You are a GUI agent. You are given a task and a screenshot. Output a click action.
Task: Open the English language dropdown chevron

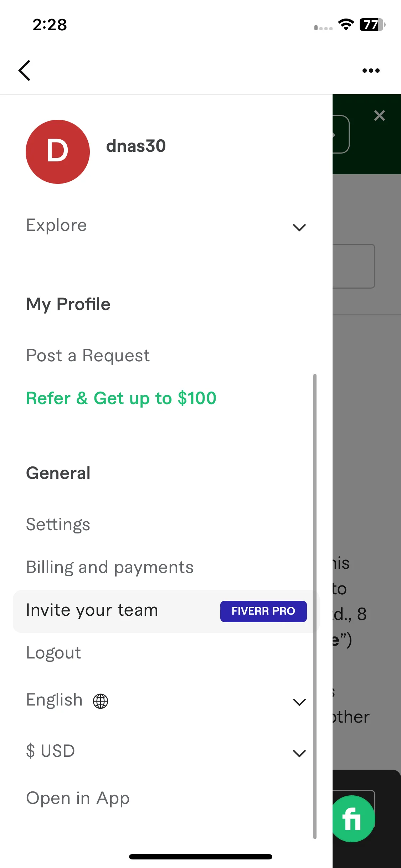click(299, 702)
